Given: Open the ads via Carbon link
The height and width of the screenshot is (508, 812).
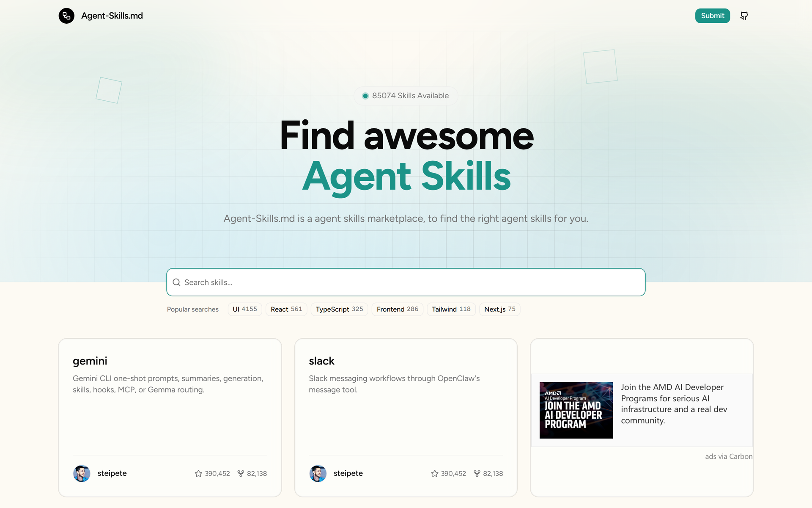Looking at the screenshot, I should point(729,456).
